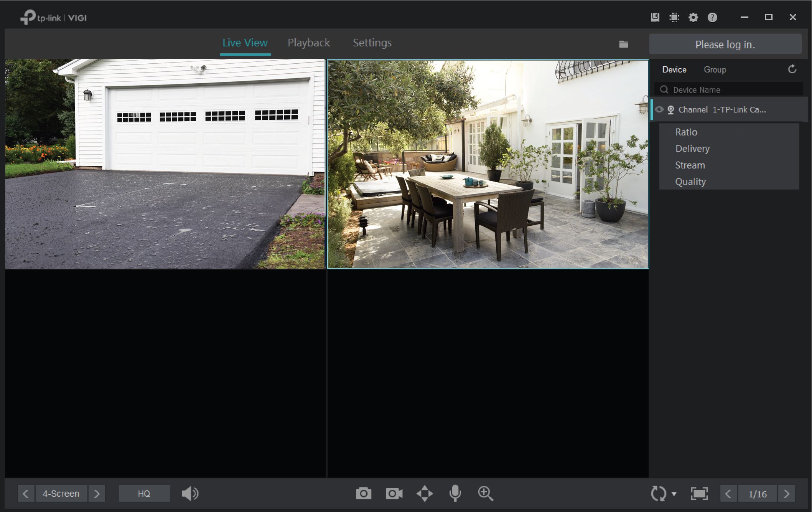Enter full screen mode icon
This screenshot has height=512, width=812.
click(x=699, y=493)
